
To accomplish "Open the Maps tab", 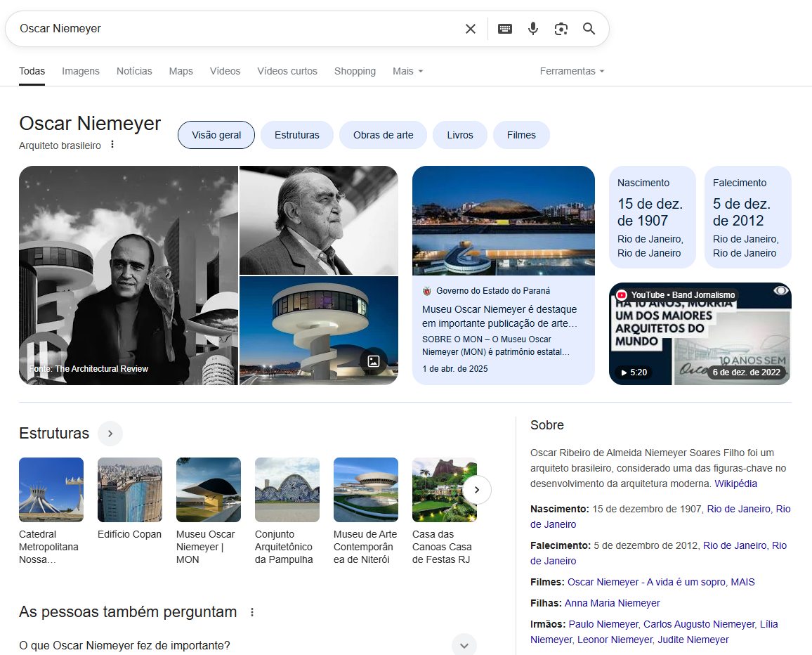I will click(x=181, y=71).
